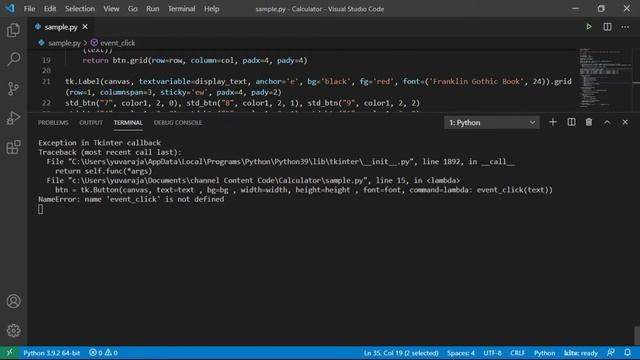Open the Source Control view
Screen dimensions: 640x360
(x=13, y=89)
